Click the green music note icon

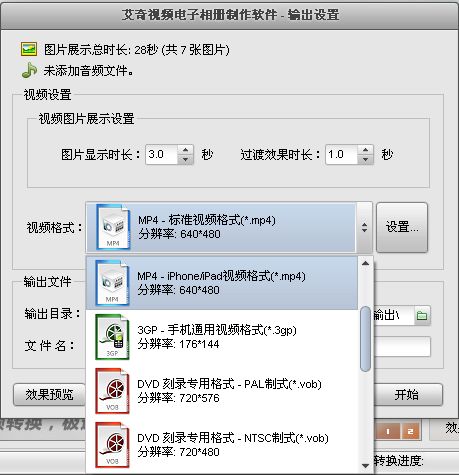point(29,70)
